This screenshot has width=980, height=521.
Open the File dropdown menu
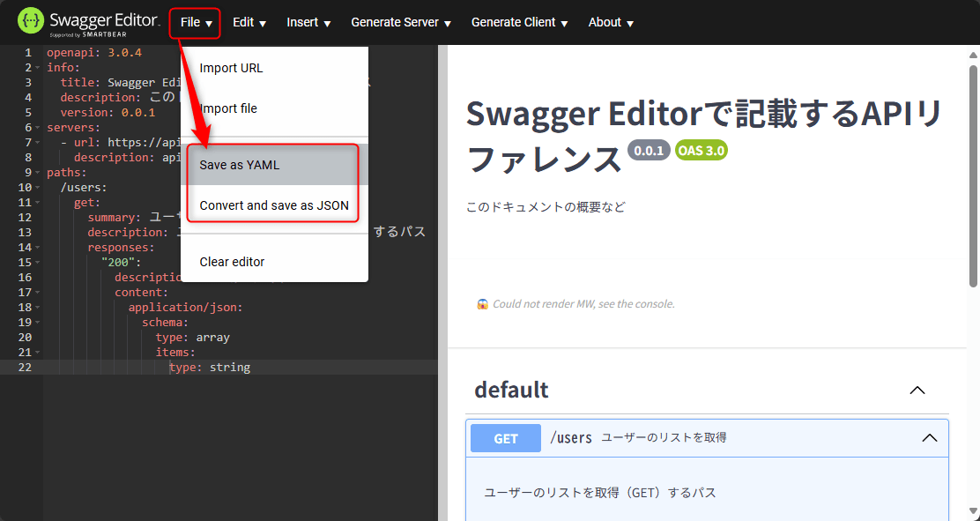(194, 22)
